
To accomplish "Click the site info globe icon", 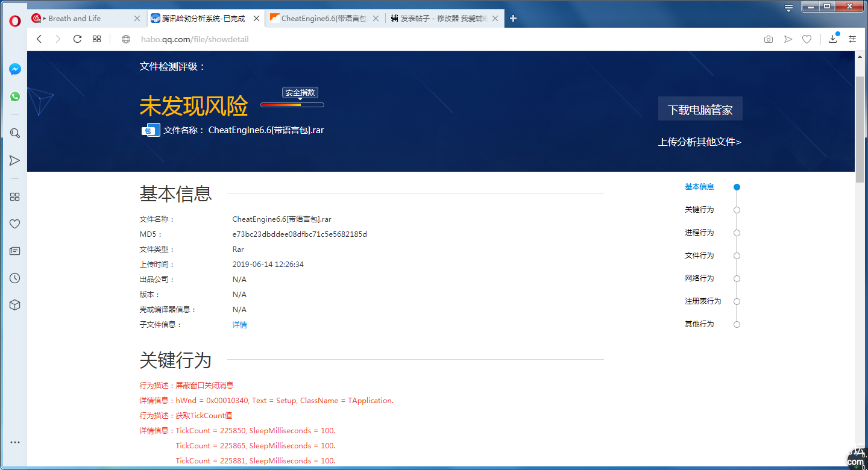I will pos(126,39).
